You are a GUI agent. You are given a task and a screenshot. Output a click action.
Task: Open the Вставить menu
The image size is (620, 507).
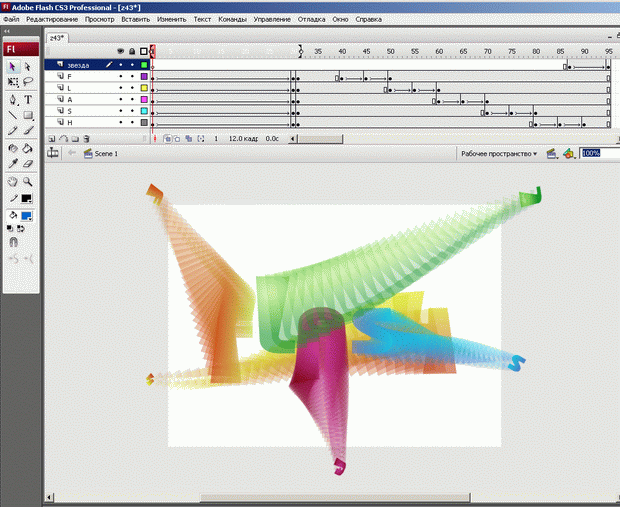tap(136, 19)
